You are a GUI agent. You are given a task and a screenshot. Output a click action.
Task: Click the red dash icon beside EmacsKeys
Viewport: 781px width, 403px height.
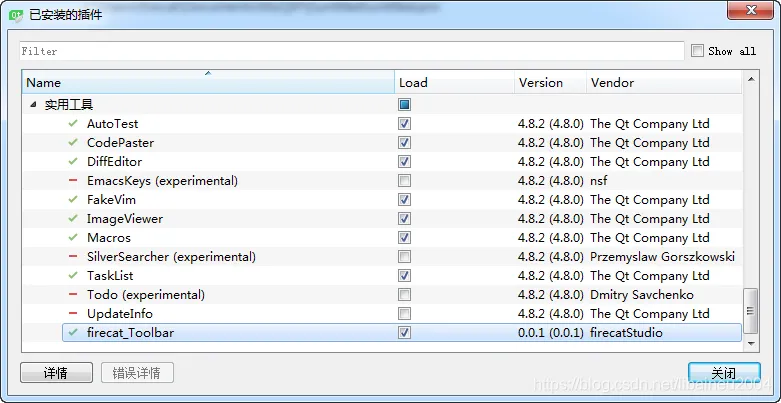coord(73,180)
